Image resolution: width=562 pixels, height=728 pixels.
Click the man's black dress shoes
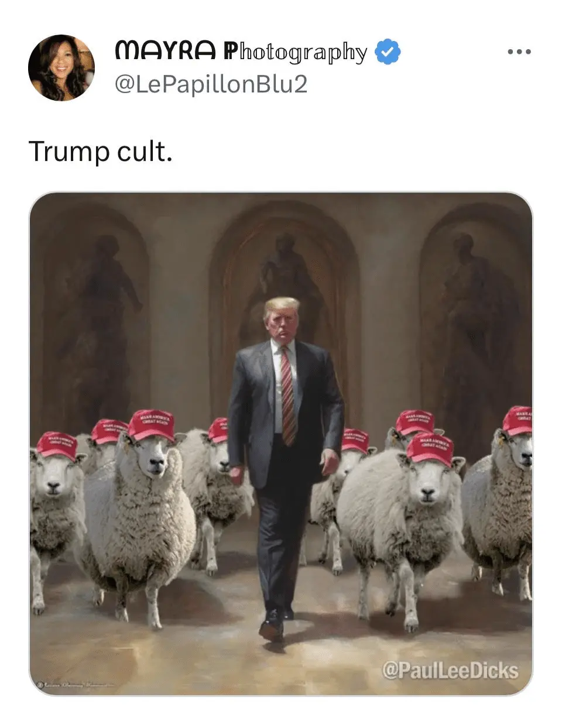click(275, 624)
